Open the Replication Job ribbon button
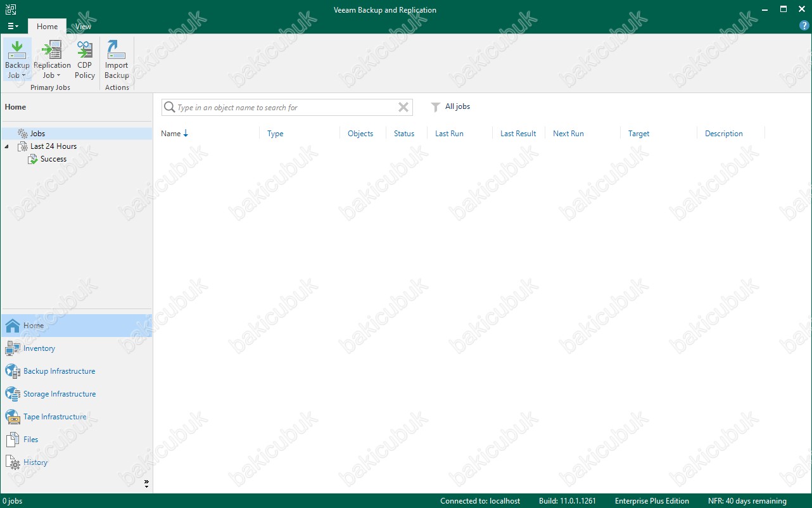The width and height of the screenshot is (812, 508). pyautogui.click(x=52, y=59)
